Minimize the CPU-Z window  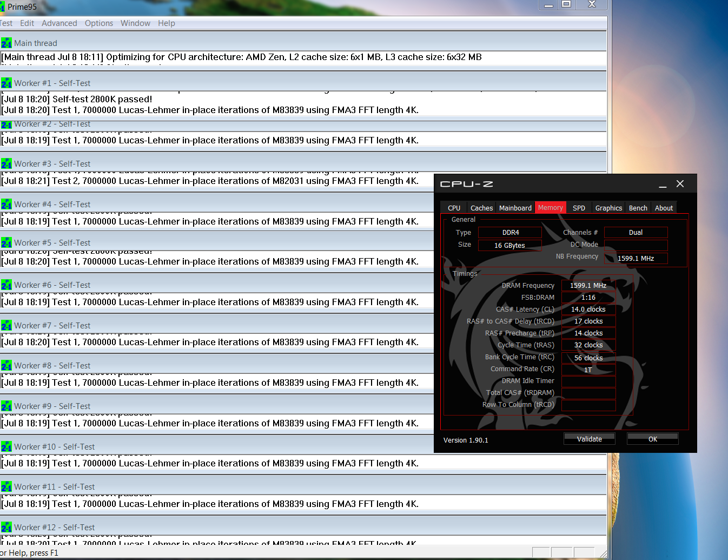pos(663,185)
